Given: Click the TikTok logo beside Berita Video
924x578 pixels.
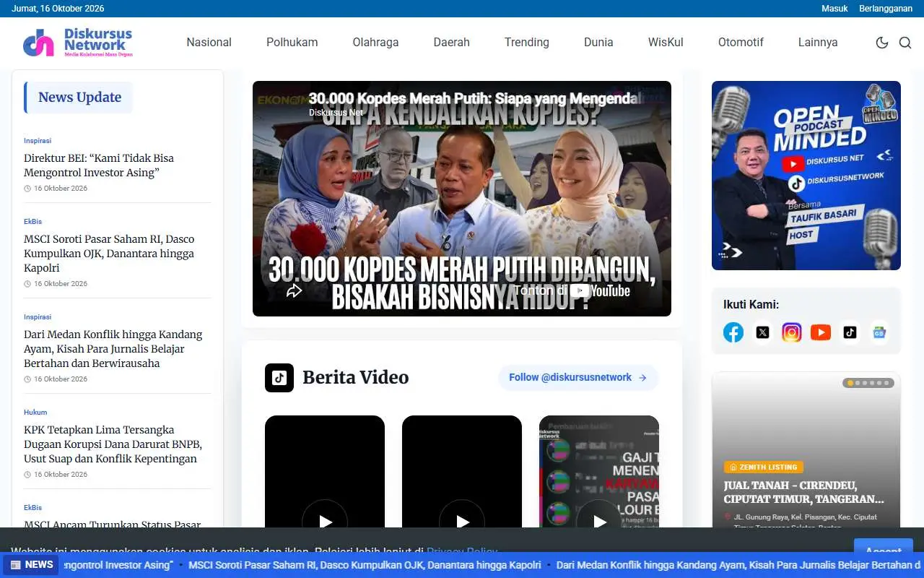Looking at the screenshot, I should [279, 378].
